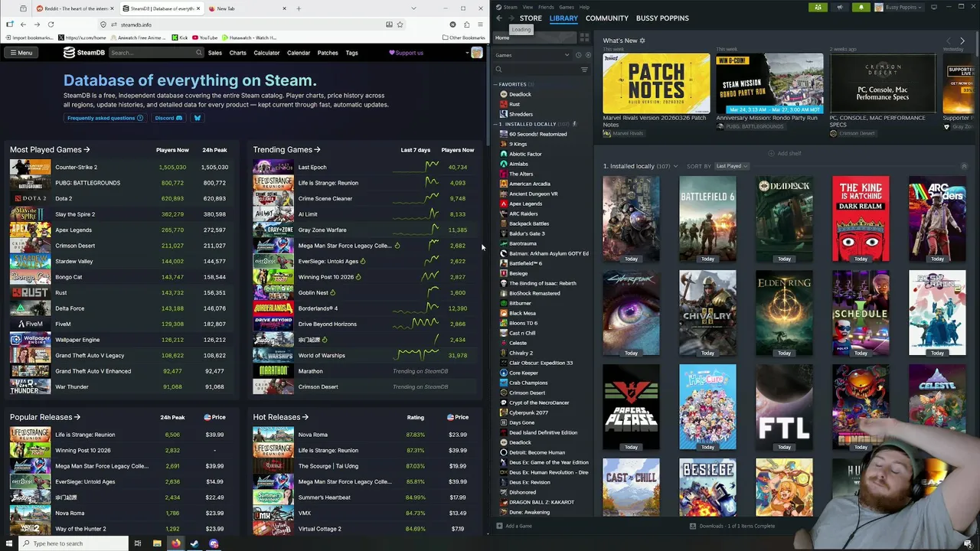Open the Battlefield 6 game cover
This screenshot has width=980, height=551.
[707, 220]
